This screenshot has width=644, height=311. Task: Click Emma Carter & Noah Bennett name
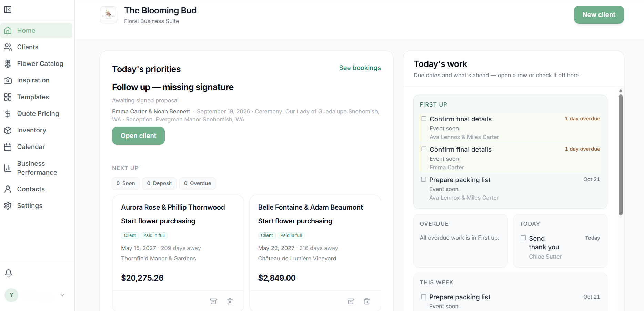[x=151, y=111]
